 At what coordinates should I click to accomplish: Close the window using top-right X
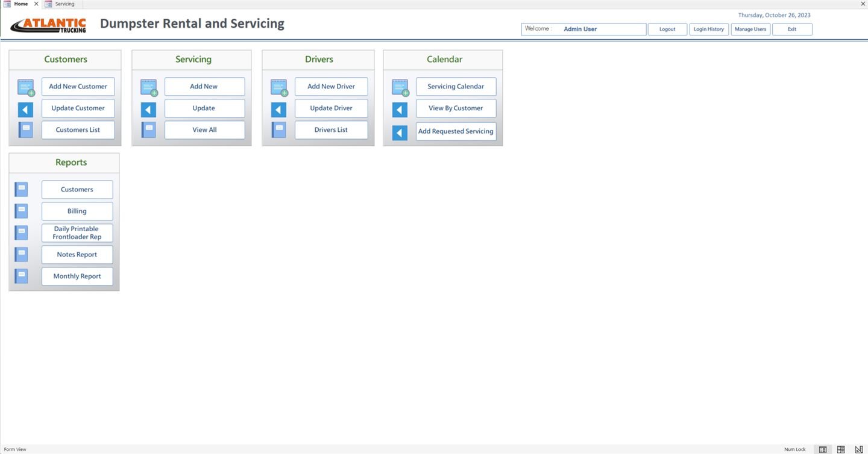863,4
